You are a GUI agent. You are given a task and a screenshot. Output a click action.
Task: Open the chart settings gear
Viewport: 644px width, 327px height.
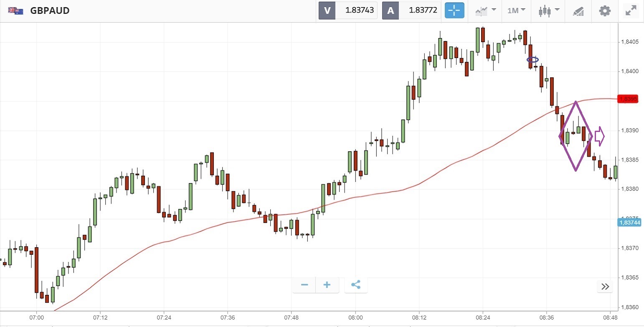tap(604, 10)
